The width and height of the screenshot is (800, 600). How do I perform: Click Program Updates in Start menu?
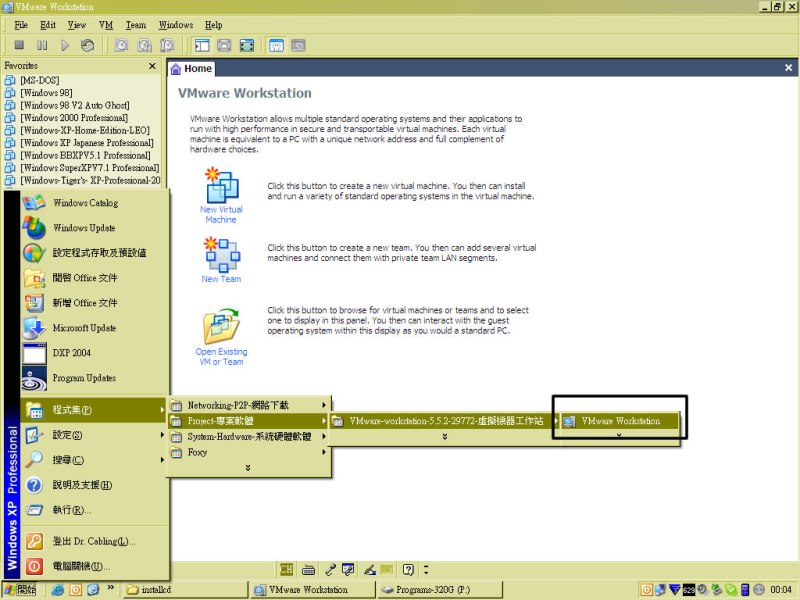tap(94, 378)
